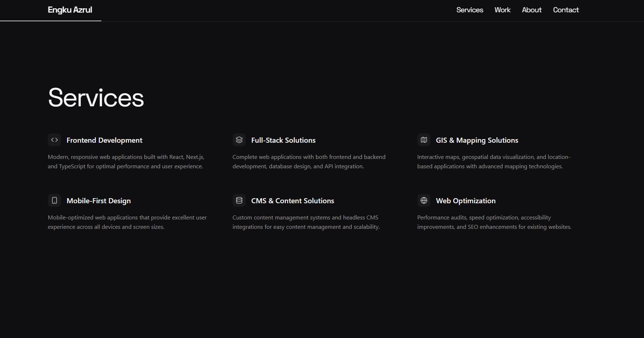Image resolution: width=644 pixels, height=338 pixels.
Task: Click the folded map icon for GIS & Mapping
Action: coord(424,140)
